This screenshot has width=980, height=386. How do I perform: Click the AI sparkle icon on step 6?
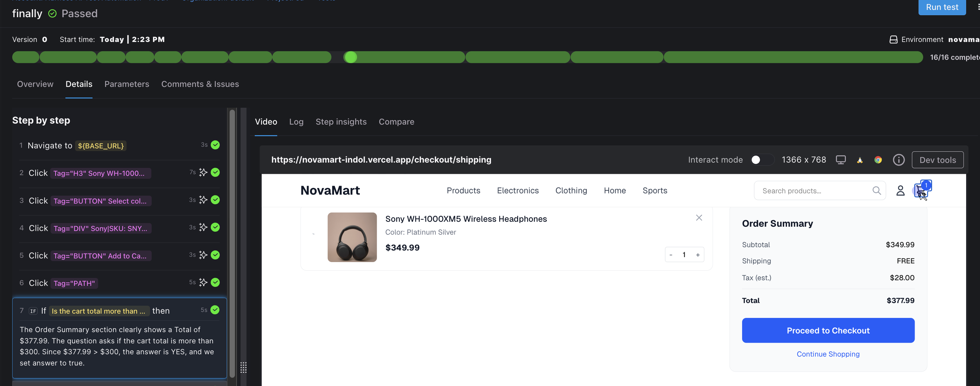pyautogui.click(x=203, y=282)
